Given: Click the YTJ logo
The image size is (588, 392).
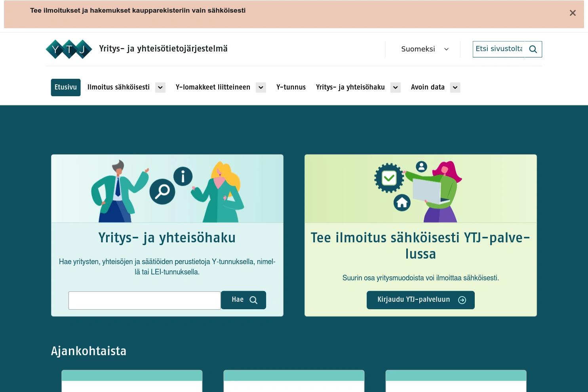Looking at the screenshot, I should (x=69, y=49).
